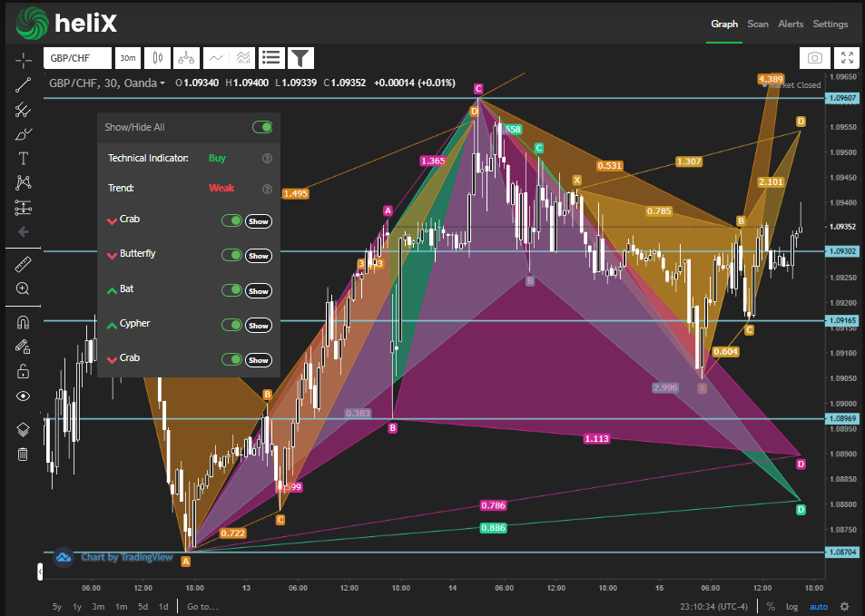
Task: Click the trash icon to remove drawings
Action: tap(23, 454)
